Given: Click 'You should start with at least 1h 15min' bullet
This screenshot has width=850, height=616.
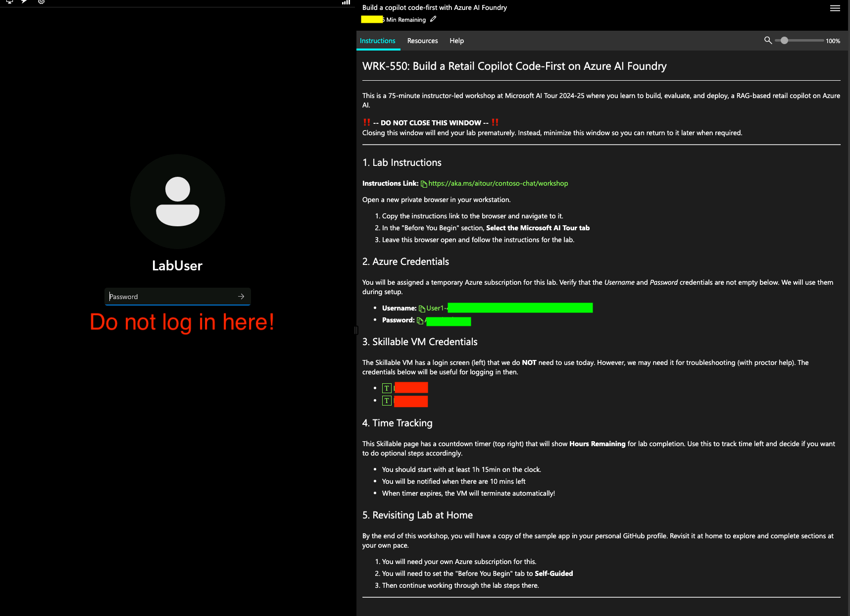Looking at the screenshot, I should pyautogui.click(x=461, y=470).
